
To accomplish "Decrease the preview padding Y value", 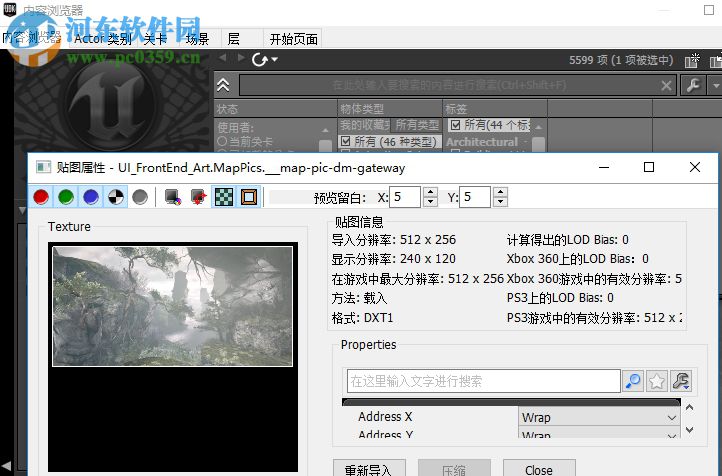I will (501, 202).
